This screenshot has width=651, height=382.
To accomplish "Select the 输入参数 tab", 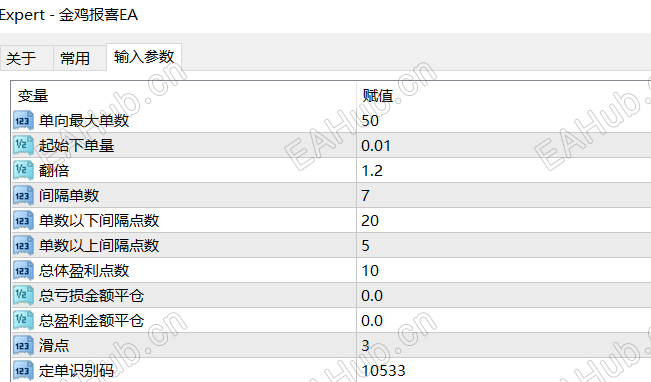I will pos(144,57).
